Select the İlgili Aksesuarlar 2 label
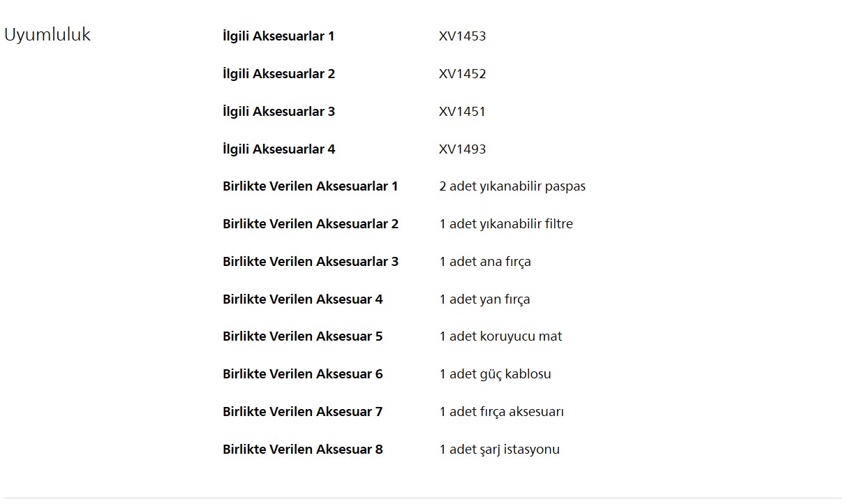The height and width of the screenshot is (504, 848). 278,74
